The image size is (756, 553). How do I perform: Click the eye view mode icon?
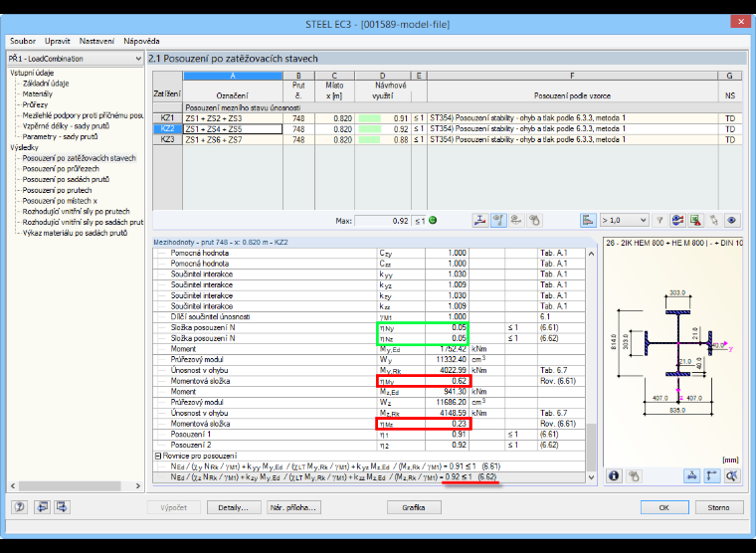731,221
